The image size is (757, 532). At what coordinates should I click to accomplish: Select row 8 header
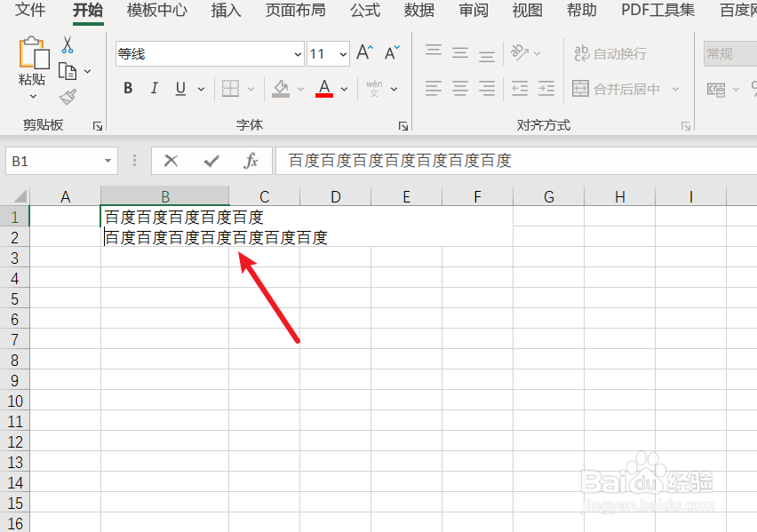[x=14, y=360]
